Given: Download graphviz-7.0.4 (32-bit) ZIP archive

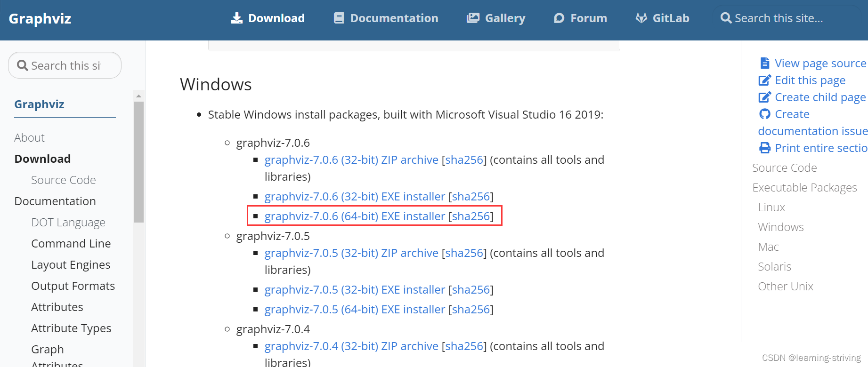Looking at the screenshot, I should (351, 346).
